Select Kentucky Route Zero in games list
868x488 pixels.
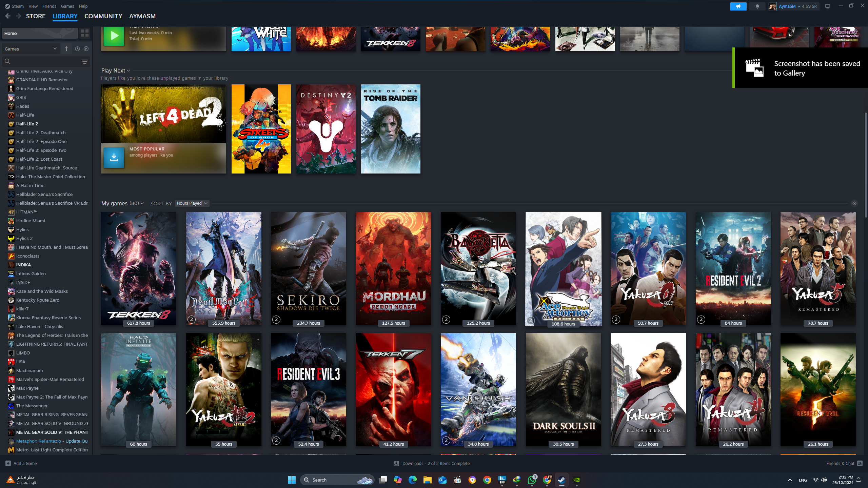(38, 300)
